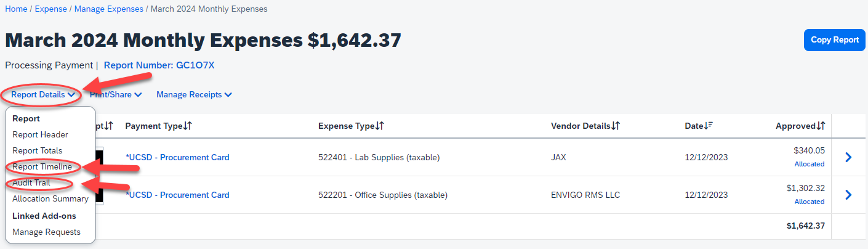Screen dimensions: 868x249
Task: Open Audit Trail from menu
Action: [x=31, y=183]
